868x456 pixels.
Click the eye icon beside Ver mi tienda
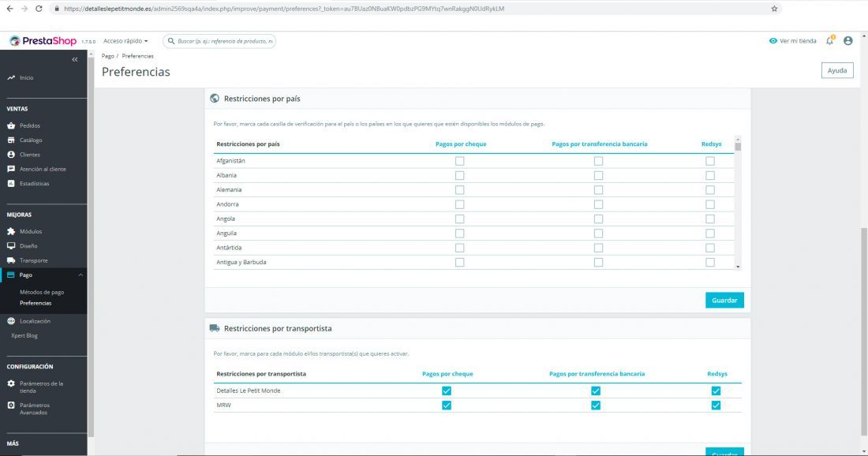click(773, 40)
